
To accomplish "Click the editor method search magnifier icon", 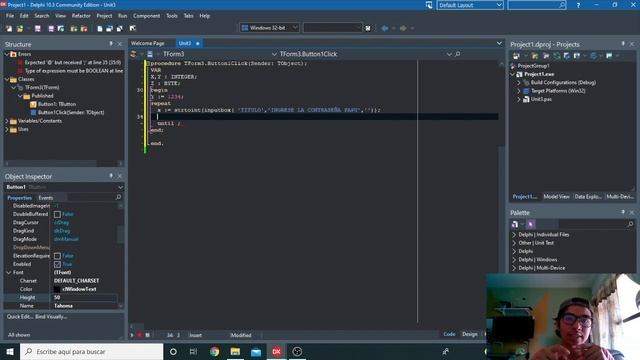I will coord(458,54).
